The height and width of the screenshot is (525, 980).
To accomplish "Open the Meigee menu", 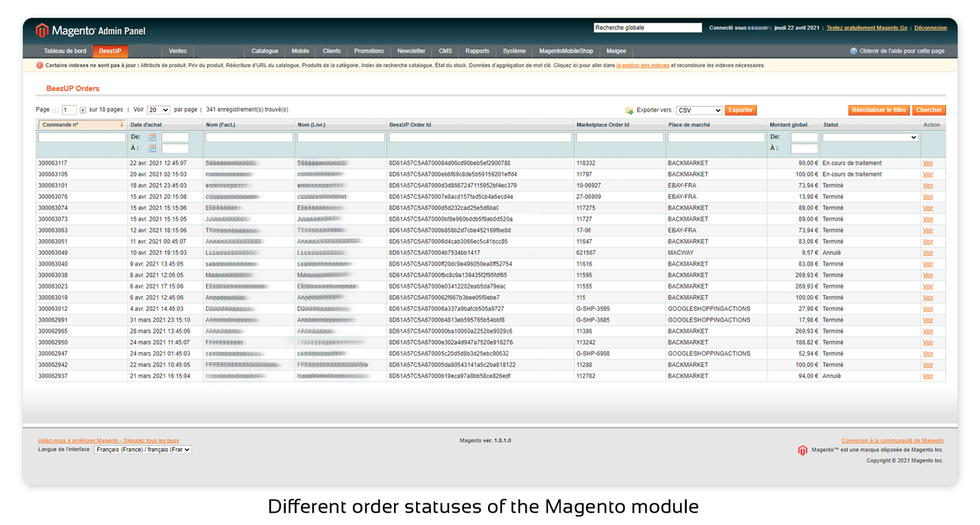I will (x=616, y=51).
